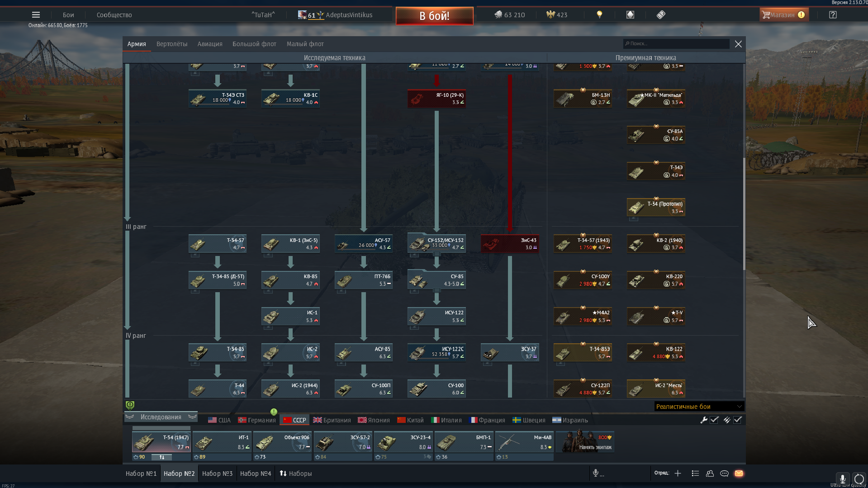Click the lightbulb research points icon
The height and width of the screenshot is (488, 868).
pyautogui.click(x=599, y=15)
